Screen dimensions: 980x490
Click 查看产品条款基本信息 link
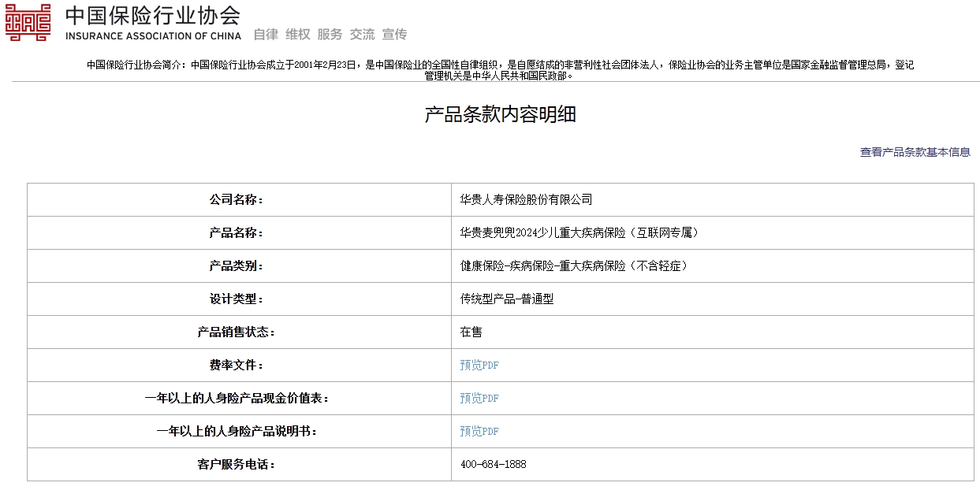[x=916, y=152]
